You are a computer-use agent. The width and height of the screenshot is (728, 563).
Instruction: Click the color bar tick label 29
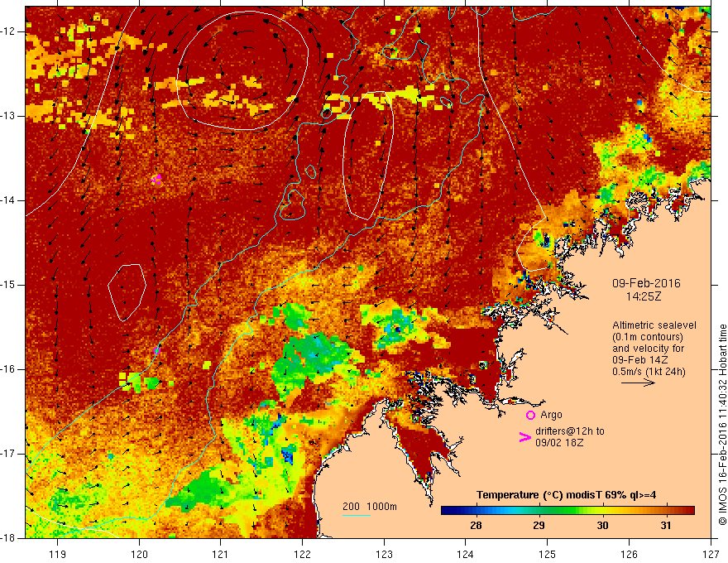[539, 526]
